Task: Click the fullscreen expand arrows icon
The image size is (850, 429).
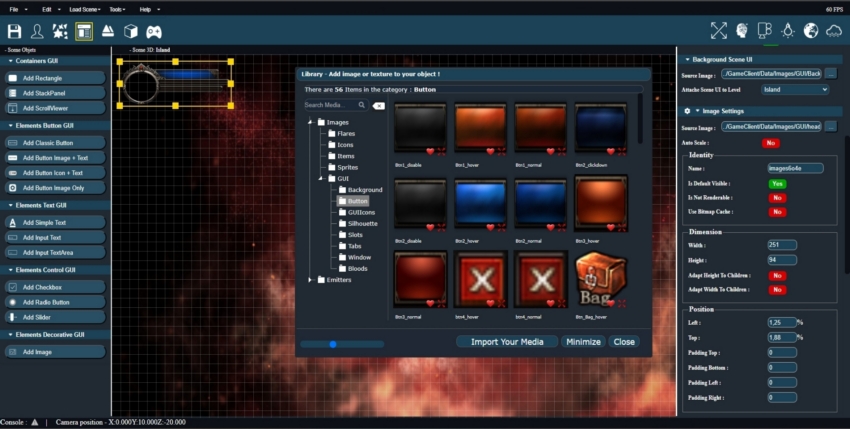Action: click(718, 31)
